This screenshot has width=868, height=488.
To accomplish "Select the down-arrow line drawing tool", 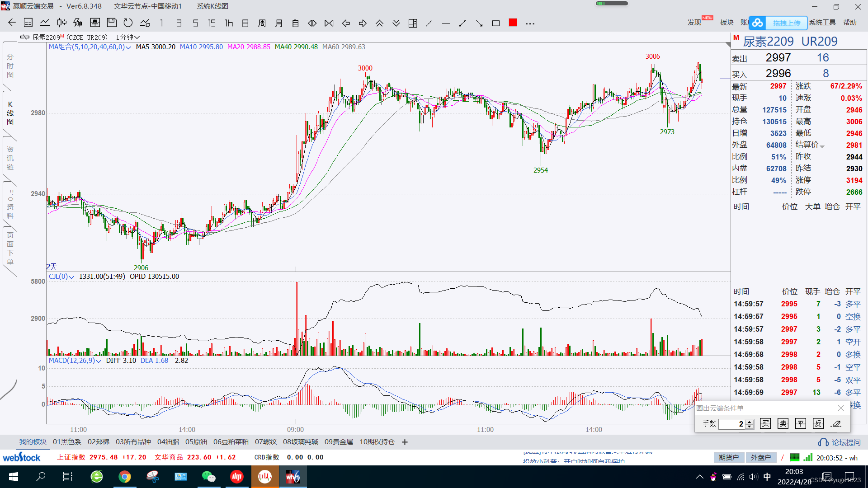I will pyautogui.click(x=479, y=23).
